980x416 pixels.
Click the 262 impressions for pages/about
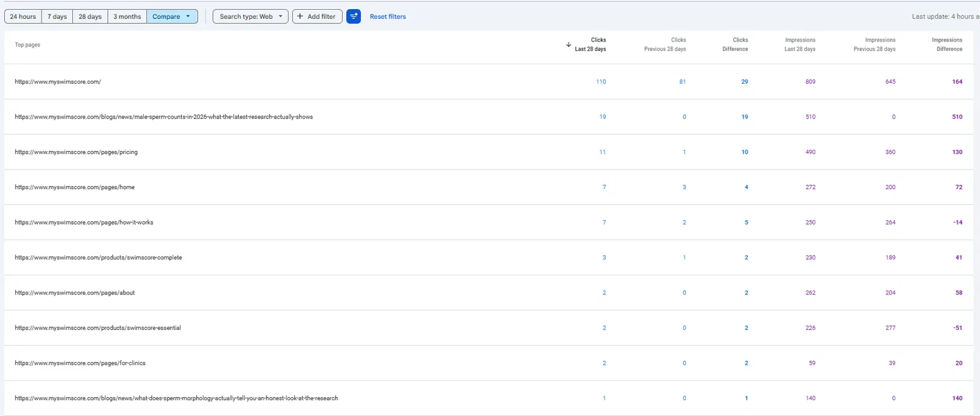pyautogui.click(x=810, y=292)
